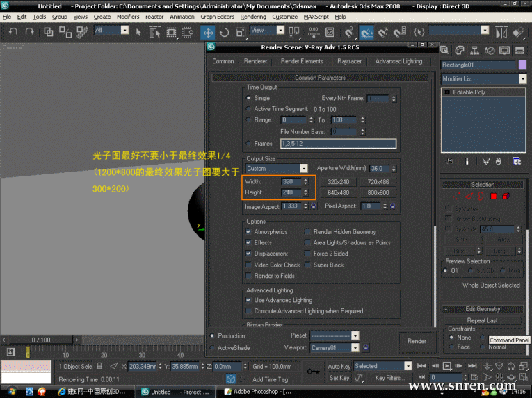Open the Rendering menu
Screen dimensions: 532x398
tap(252, 17)
